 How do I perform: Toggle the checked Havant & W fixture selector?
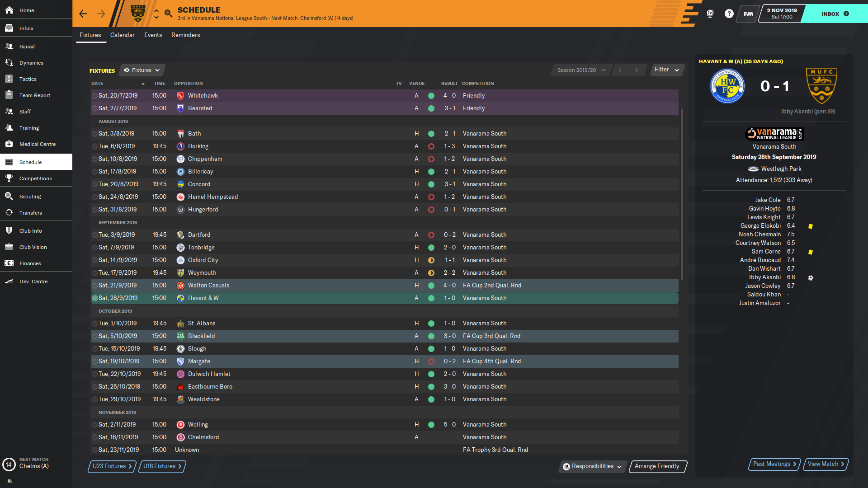pyautogui.click(x=95, y=298)
